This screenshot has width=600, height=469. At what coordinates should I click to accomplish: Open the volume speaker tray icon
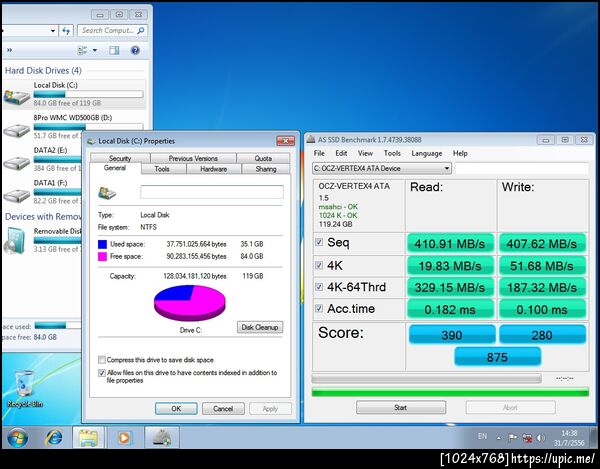[540, 438]
